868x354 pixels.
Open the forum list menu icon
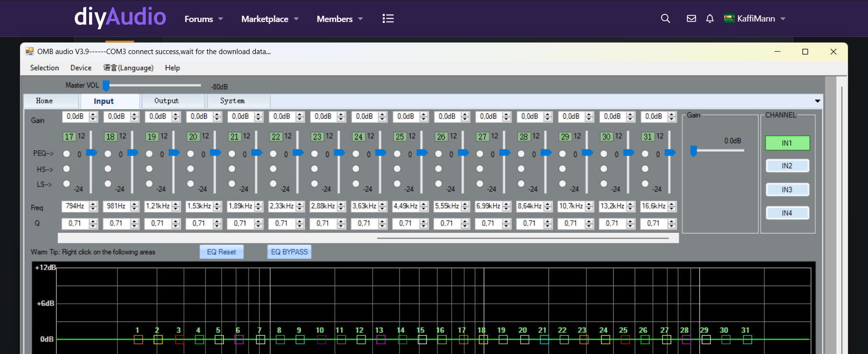(x=388, y=19)
